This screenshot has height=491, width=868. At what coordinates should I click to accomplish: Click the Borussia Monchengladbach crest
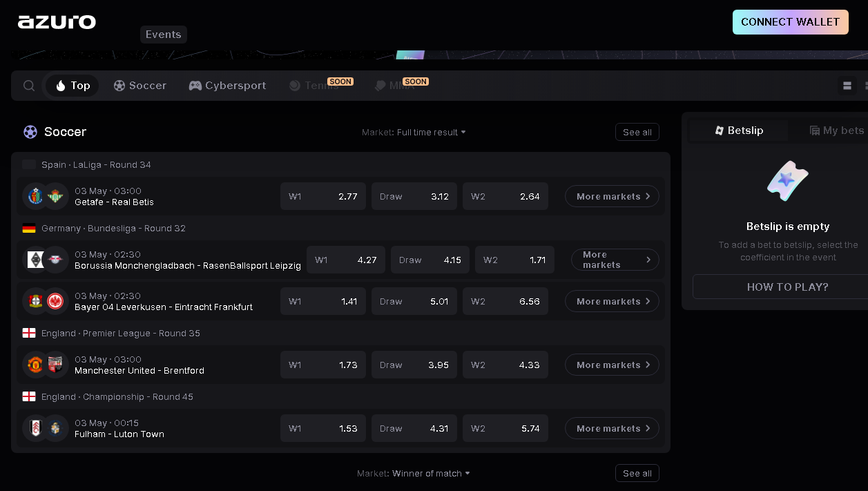click(x=35, y=260)
